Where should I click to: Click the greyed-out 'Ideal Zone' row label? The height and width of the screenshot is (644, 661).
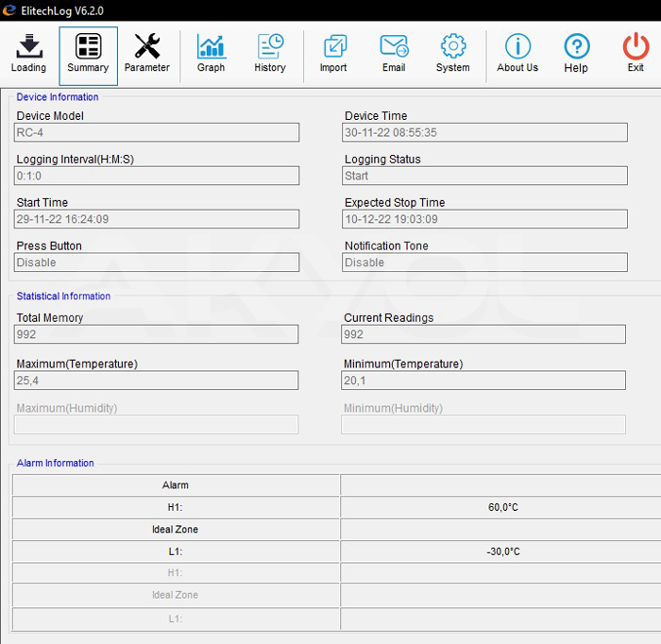pos(175,595)
